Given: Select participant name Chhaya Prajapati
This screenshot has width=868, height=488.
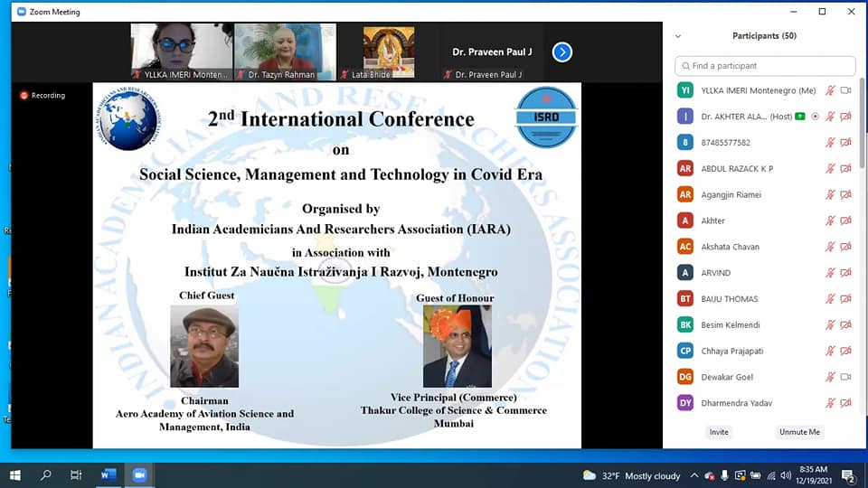Looking at the screenshot, I should [731, 351].
